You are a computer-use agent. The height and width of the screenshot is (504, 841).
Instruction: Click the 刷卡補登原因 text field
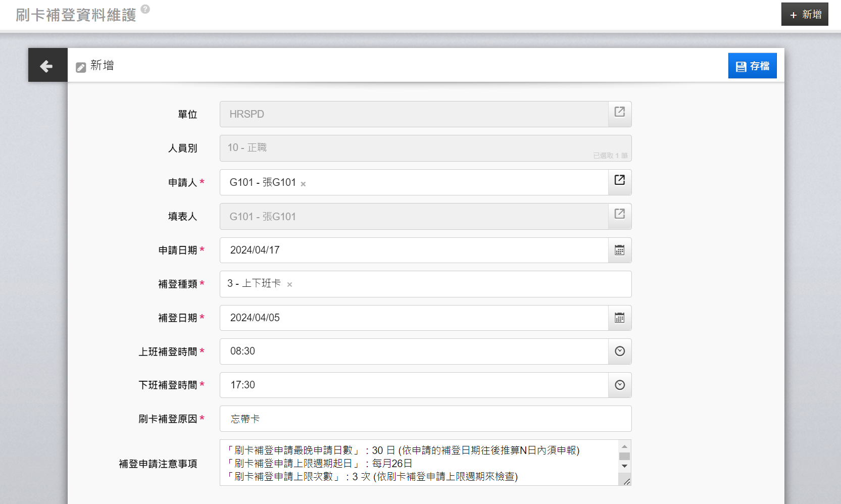[x=425, y=419]
